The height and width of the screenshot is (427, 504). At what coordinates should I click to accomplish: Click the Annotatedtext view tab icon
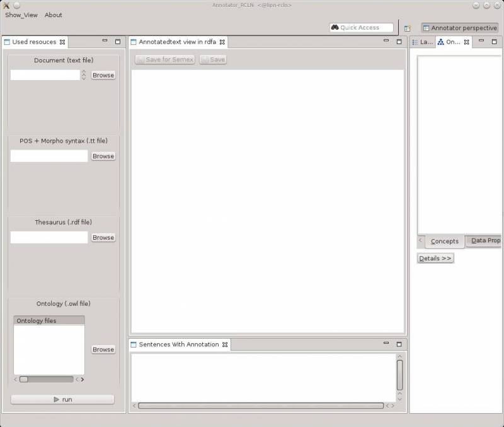134,42
